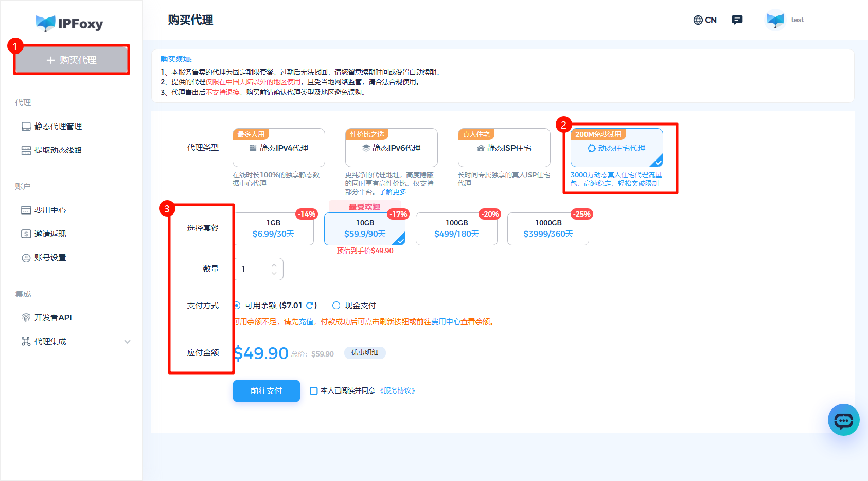Select the 静态ISP住宅 proxy type card
Viewport: 868px width, 481px height.
click(503, 148)
